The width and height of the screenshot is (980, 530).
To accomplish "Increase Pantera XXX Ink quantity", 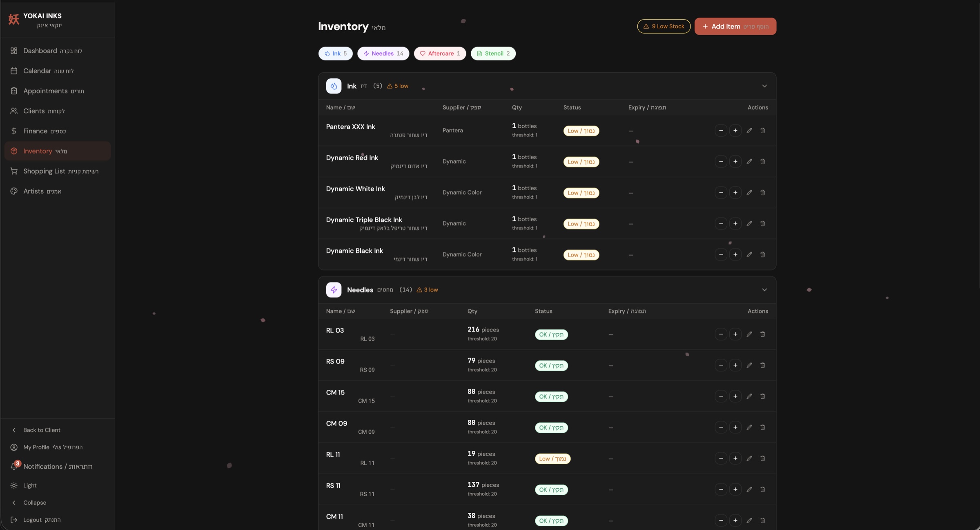I will (735, 131).
